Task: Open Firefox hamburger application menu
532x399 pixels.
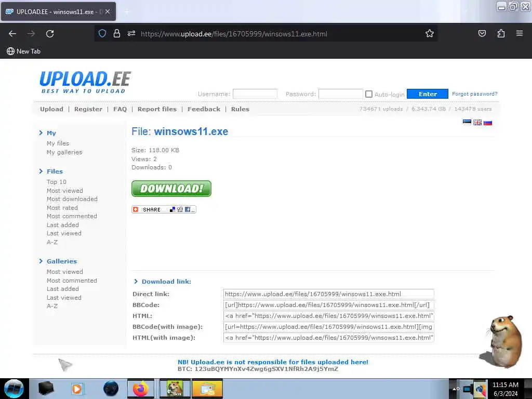Action: (x=520, y=33)
